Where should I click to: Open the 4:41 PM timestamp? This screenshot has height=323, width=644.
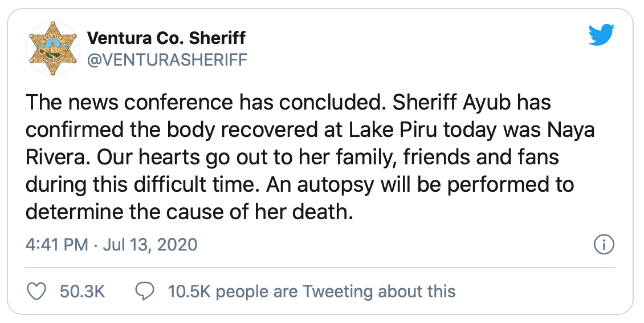click(x=57, y=245)
